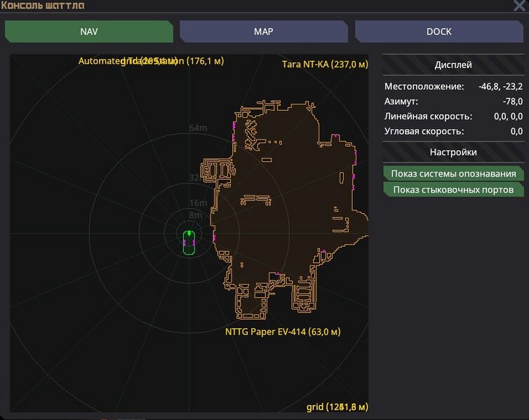The height and width of the screenshot is (420, 529).
Task: Open the MAP tab
Action: (263, 32)
